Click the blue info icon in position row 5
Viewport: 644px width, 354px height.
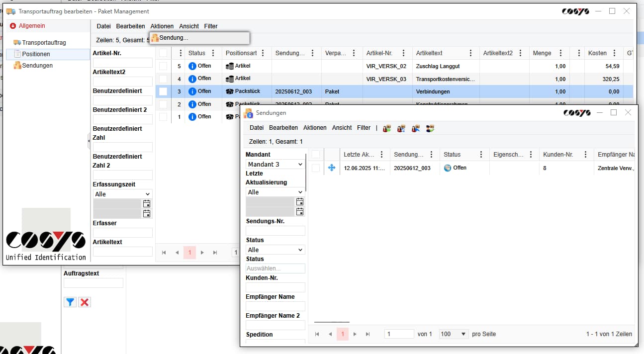click(192, 66)
